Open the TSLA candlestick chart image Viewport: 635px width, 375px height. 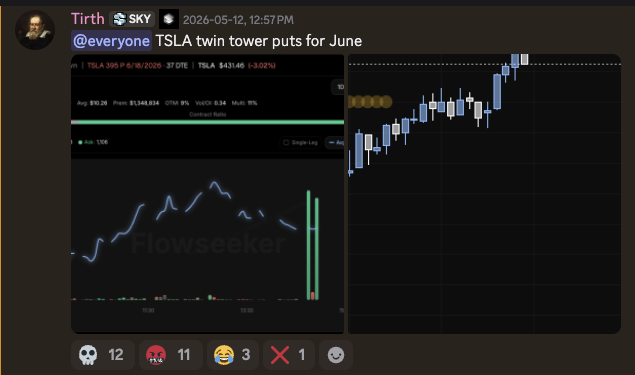[x=484, y=194]
